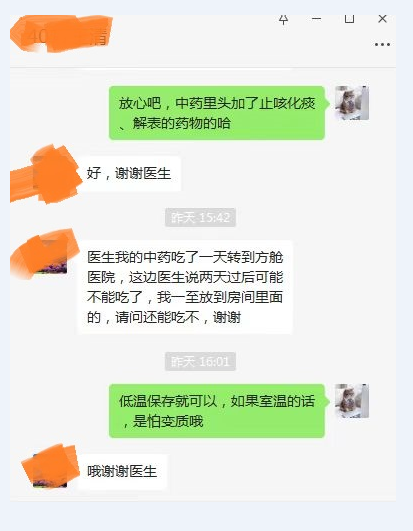Viewport: 413px width, 531px height.
Task: Open sender avatar beside 医生我的中药 message
Action: point(50,256)
